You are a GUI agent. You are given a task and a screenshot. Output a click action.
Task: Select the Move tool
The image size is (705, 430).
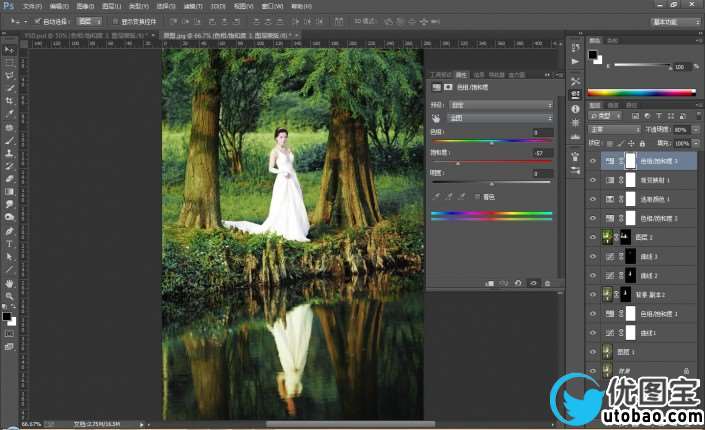pyautogui.click(x=9, y=49)
